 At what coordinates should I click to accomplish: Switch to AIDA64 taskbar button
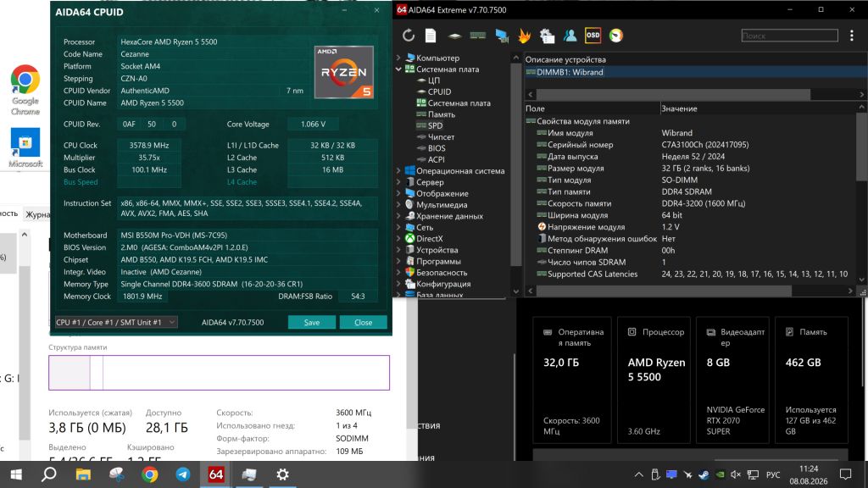pyautogui.click(x=216, y=474)
